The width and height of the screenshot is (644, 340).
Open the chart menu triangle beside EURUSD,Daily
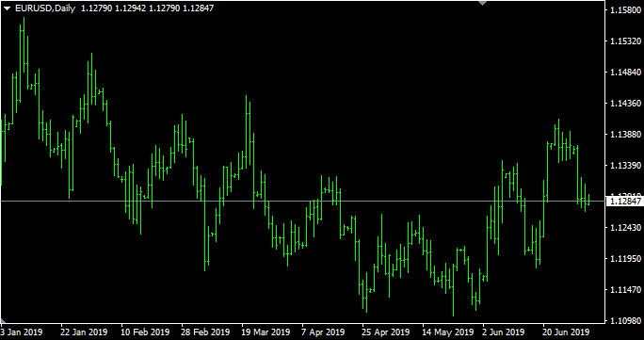pyautogui.click(x=8, y=8)
